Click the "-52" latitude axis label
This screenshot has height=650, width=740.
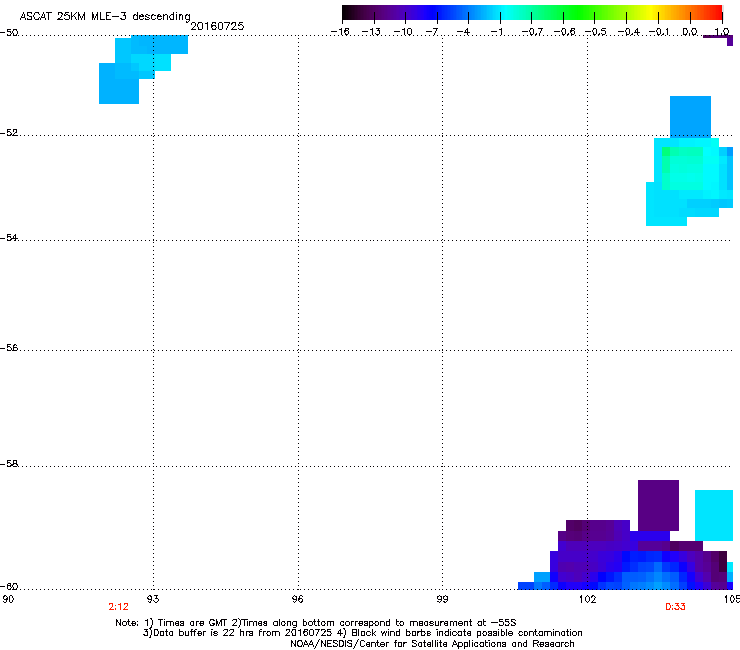[9, 133]
